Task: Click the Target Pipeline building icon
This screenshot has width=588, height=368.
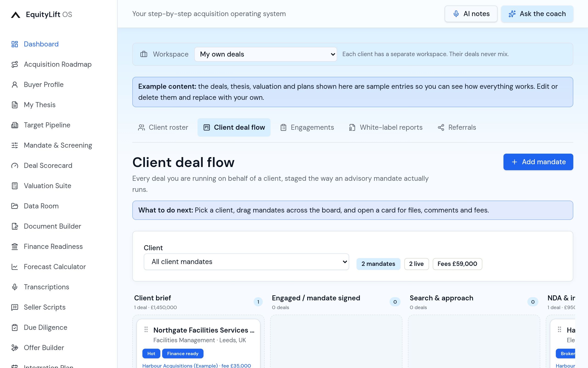Action: pyautogui.click(x=14, y=125)
